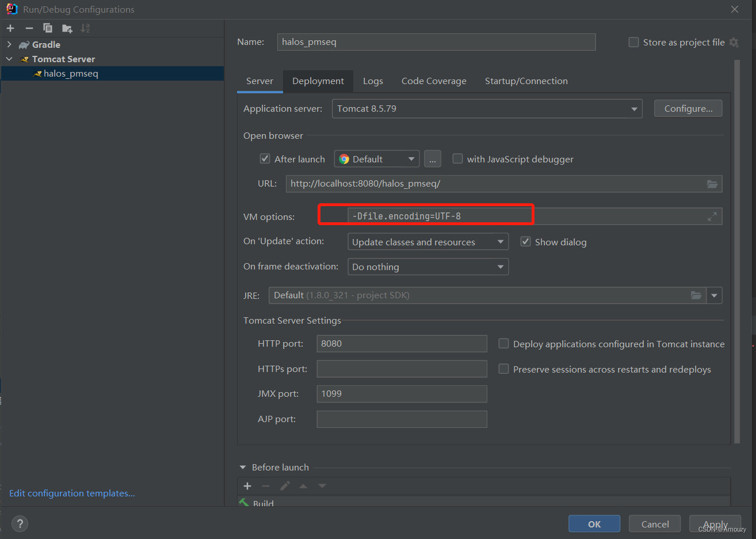Click the Build entry in Before launch

click(484, 502)
